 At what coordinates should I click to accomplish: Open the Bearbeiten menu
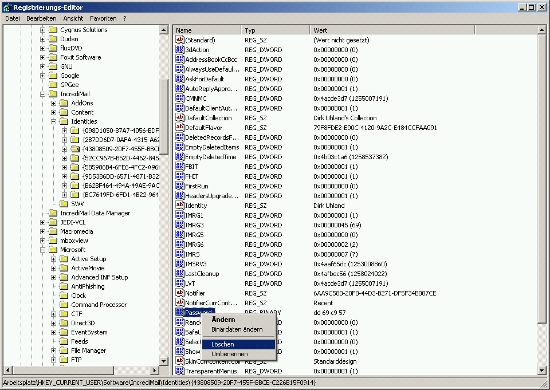click(41, 19)
